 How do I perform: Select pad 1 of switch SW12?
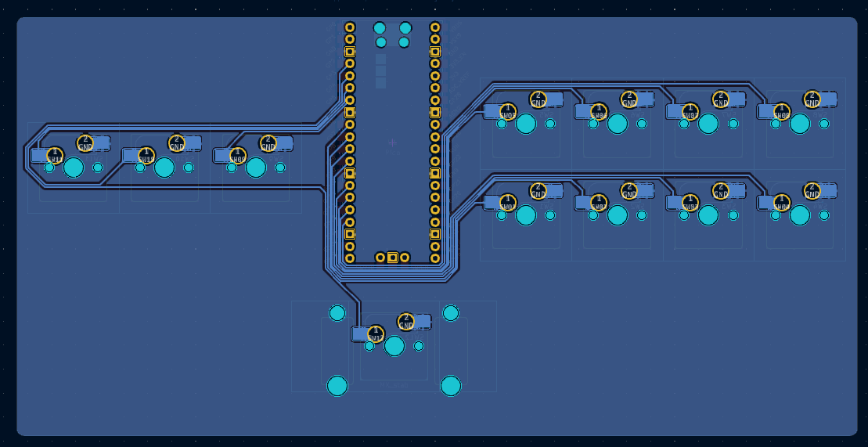point(376,333)
